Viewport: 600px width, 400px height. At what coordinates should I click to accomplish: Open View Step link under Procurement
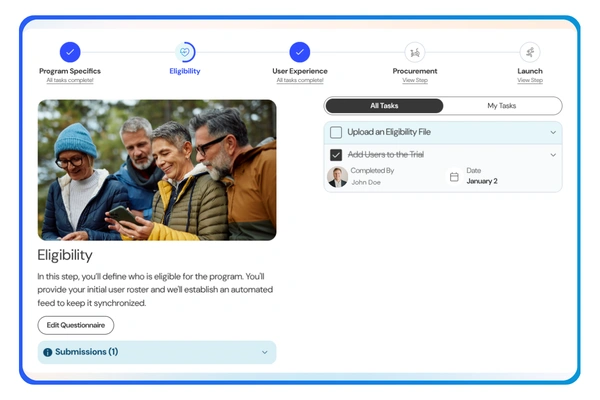[415, 80]
